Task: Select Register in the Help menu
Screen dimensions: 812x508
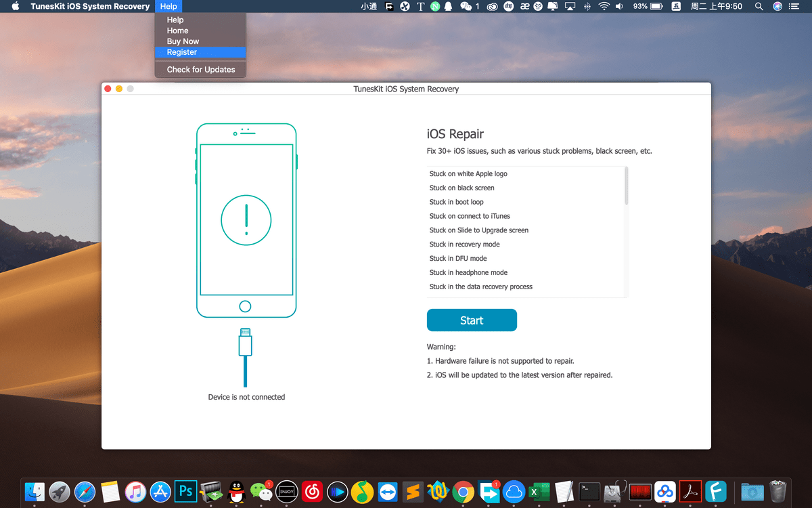Action: tap(200, 52)
